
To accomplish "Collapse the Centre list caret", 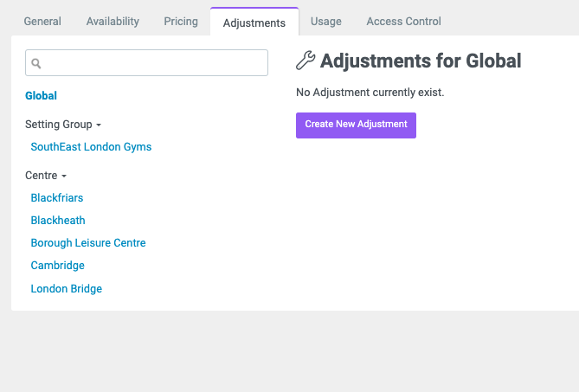I will pos(64,176).
